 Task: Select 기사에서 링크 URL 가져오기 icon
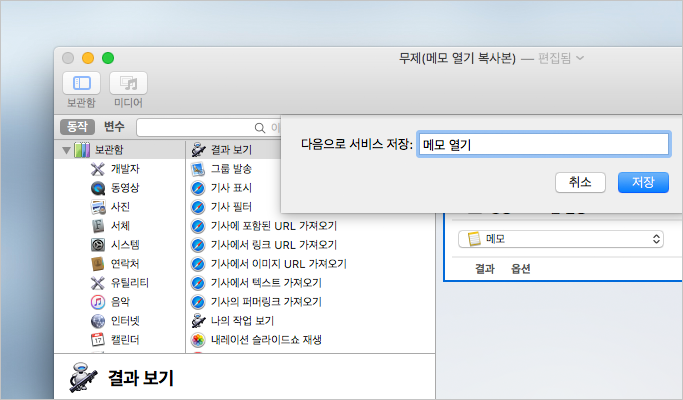click(198, 245)
